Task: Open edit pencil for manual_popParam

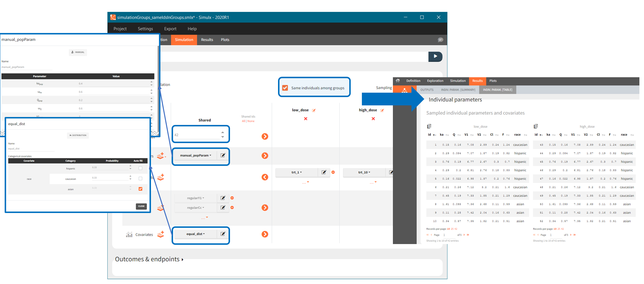Action: pyautogui.click(x=223, y=155)
